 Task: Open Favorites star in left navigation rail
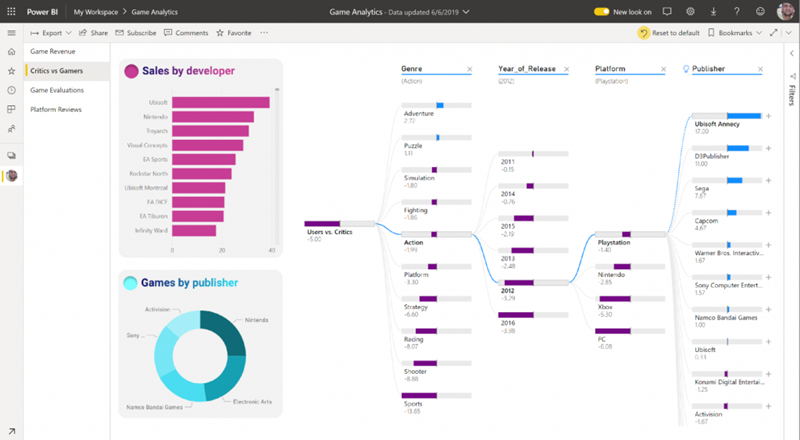tap(11, 71)
